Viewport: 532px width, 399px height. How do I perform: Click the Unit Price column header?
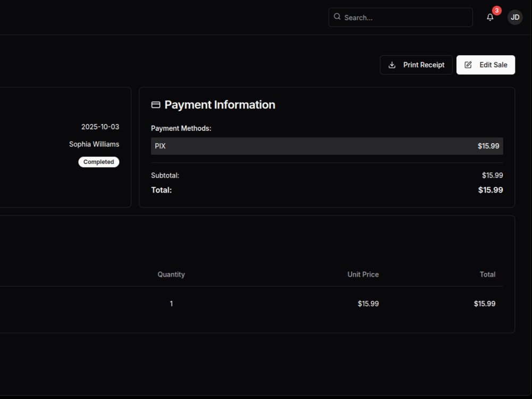click(x=363, y=275)
